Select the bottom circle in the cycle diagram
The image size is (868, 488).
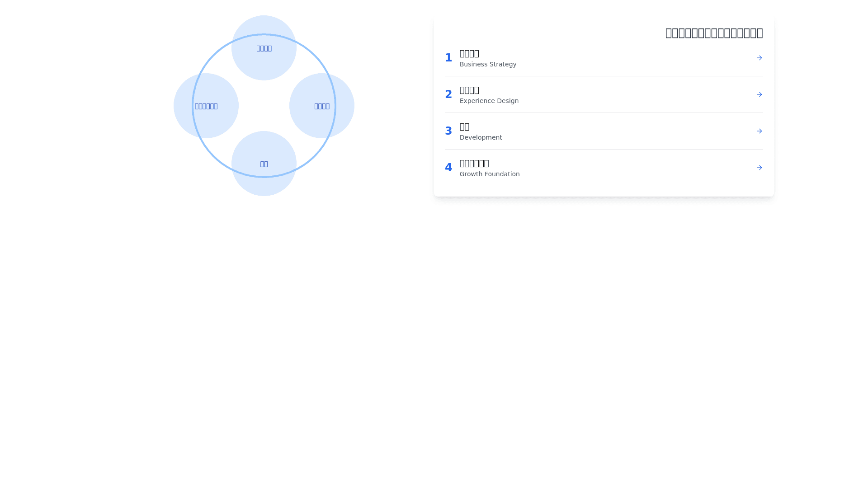click(264, 164)
